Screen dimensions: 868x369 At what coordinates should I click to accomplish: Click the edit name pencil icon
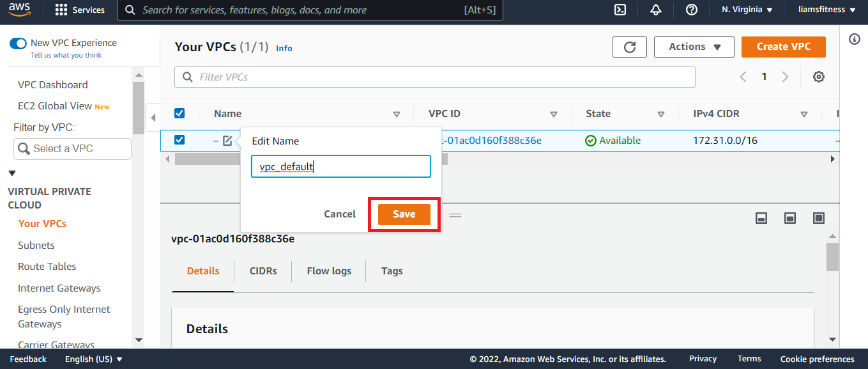[227, 141]
